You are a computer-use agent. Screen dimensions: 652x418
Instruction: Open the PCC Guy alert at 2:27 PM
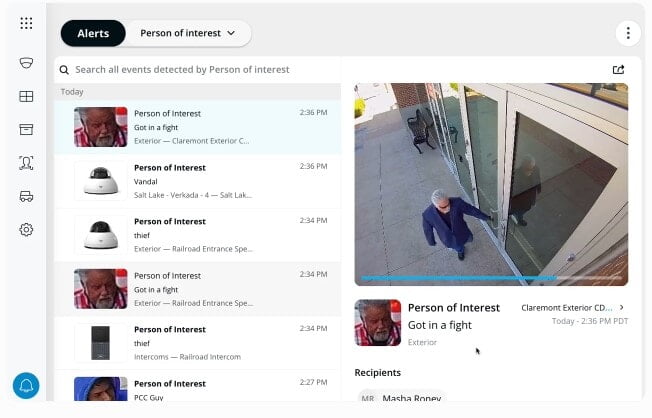point(198,387)
